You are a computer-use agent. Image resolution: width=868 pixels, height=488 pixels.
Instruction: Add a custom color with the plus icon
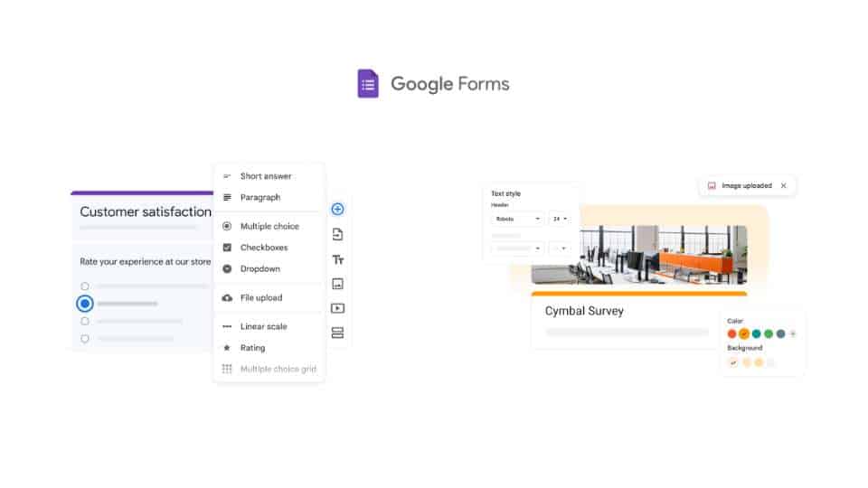[793, 333]
